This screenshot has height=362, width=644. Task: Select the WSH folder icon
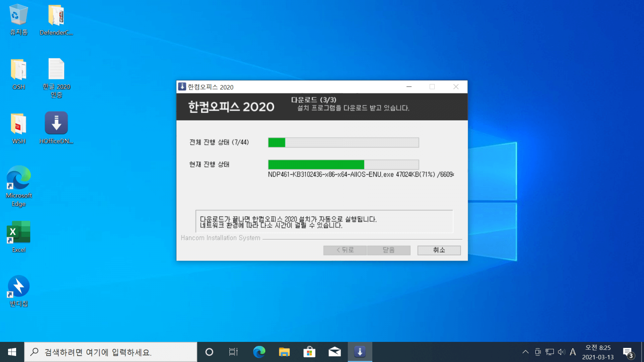[19, 128]
